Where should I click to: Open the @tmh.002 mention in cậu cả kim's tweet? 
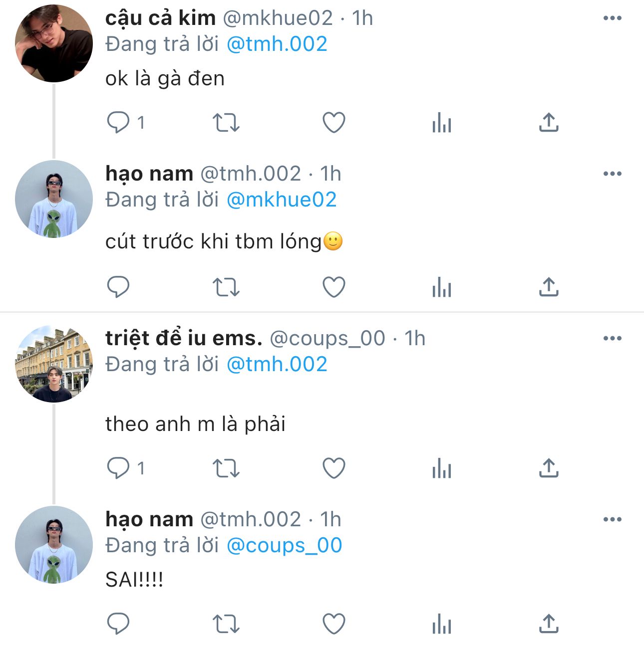277,44
